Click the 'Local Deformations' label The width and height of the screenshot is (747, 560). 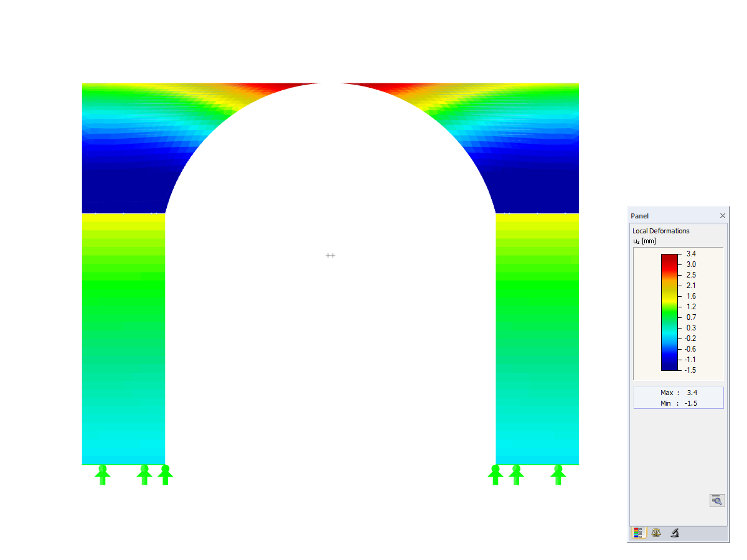point(661,231)
